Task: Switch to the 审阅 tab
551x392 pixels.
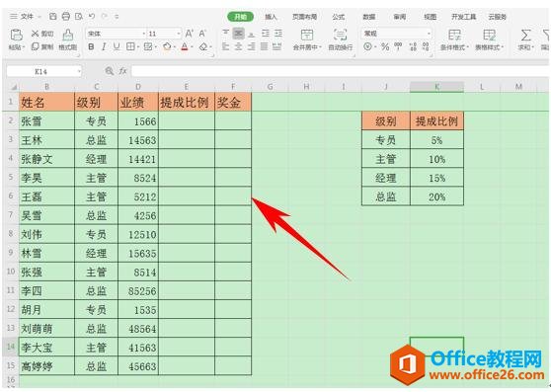Action: [x=400, y=17]
